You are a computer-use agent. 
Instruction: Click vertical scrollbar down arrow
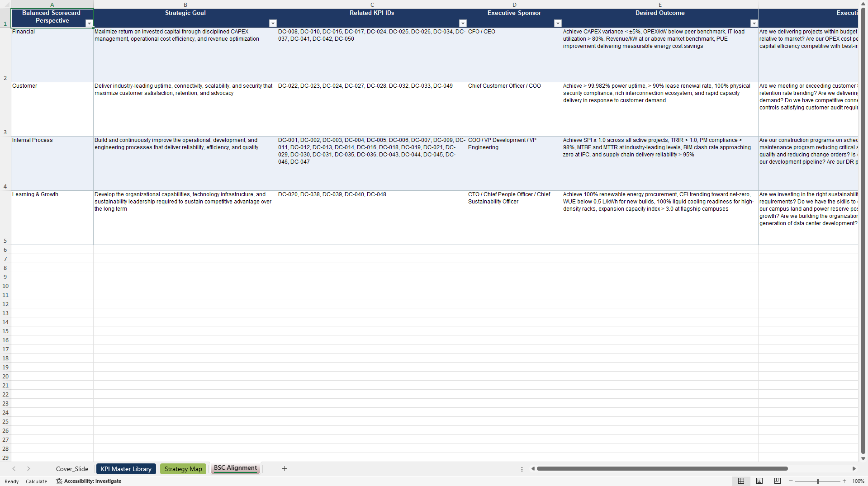(863, 458)
